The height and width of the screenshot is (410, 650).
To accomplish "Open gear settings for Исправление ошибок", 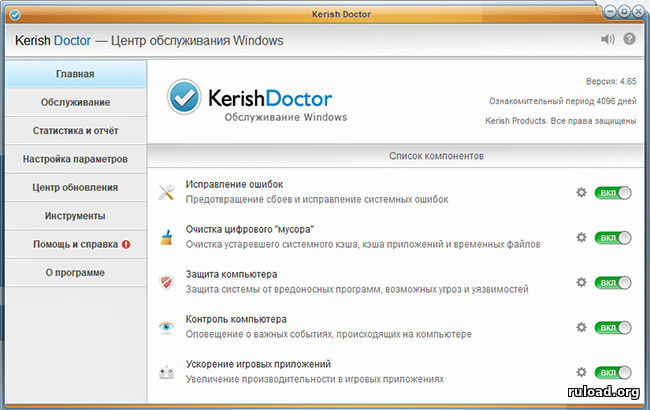I will point(581,192).
